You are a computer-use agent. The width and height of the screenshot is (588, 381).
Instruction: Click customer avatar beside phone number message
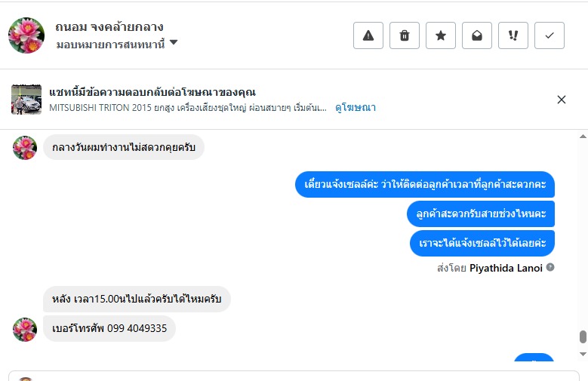pos(25,329)
